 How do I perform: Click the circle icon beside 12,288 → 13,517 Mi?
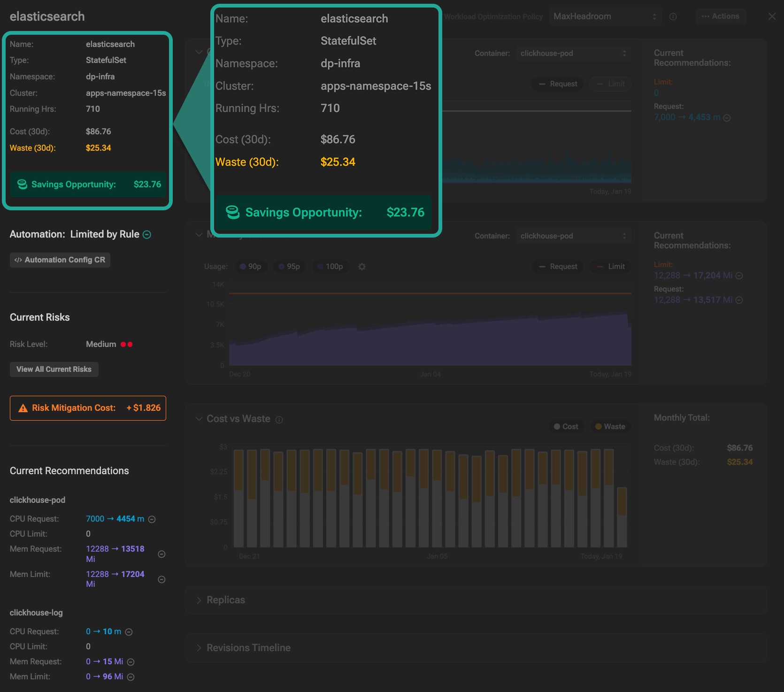tap(739, 300)
